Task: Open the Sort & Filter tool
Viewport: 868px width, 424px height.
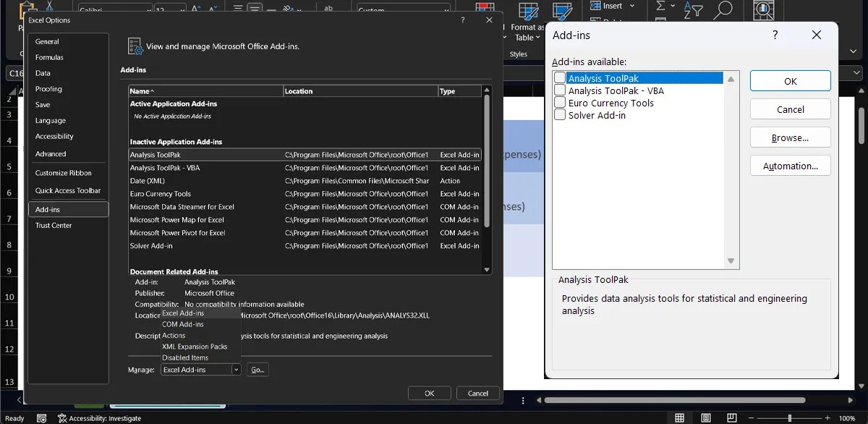Action: (x=692, y=9)
